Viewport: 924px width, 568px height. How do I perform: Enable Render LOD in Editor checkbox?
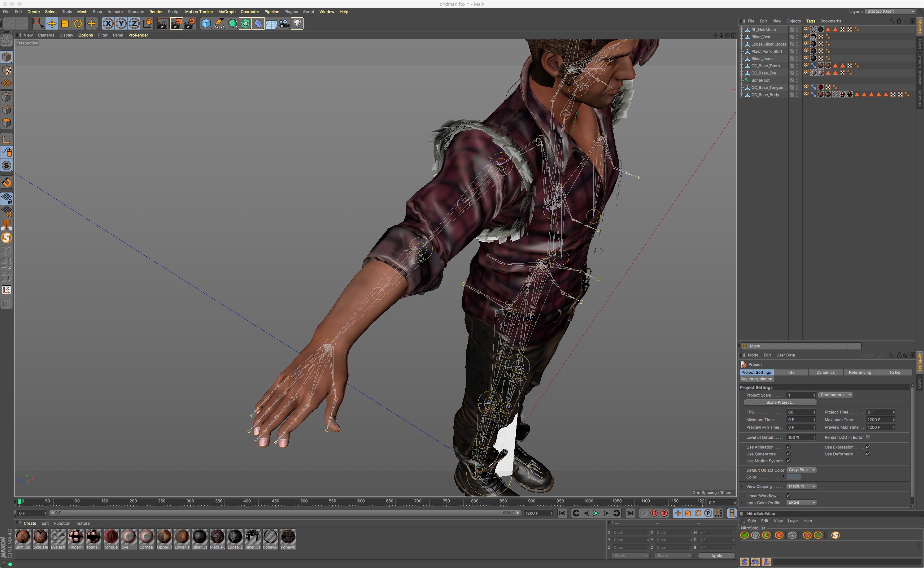pyautogui.click(x=868, y=437)
